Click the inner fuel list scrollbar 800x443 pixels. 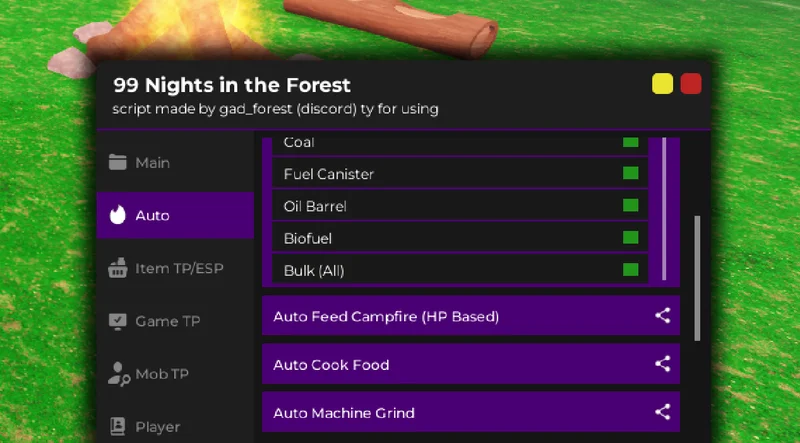[x=664, y=209]
